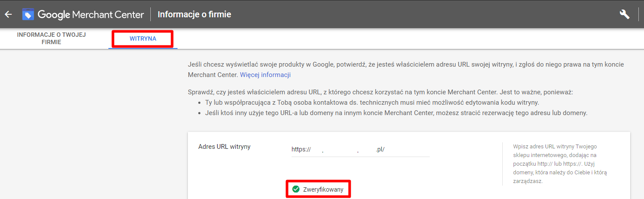
Task: Click the intro paragraph starting Jeśli chcesz wyświetlać
Action: (x=406, y=64)
